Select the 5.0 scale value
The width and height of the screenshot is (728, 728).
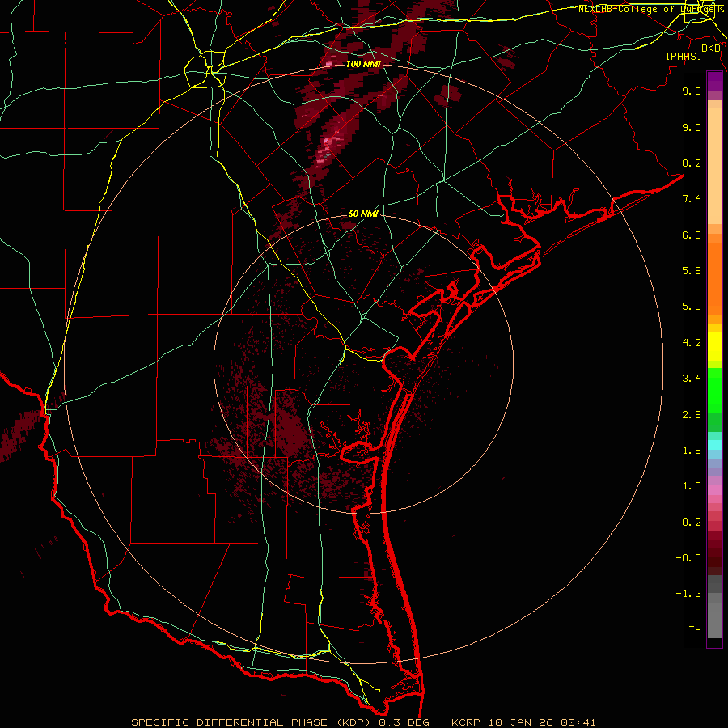point(692,307)
